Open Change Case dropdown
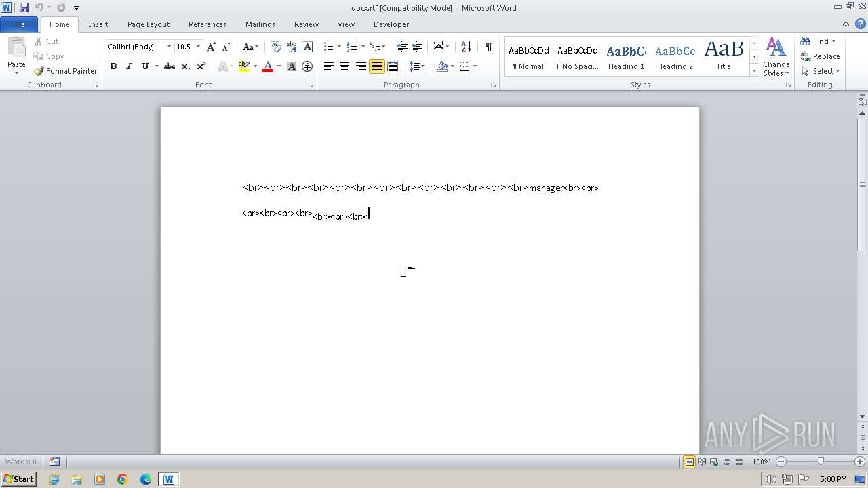Screen dimensions: 868x488 250,47
